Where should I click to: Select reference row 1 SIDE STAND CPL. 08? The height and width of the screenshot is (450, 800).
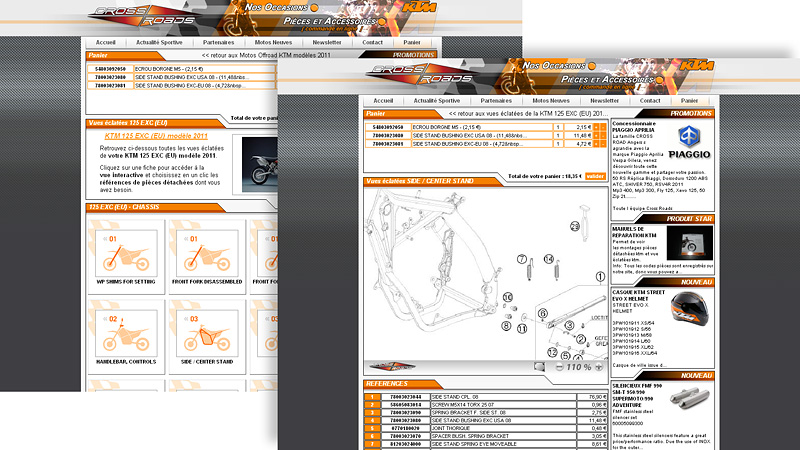pyautogui.click(x=485, y=396)
